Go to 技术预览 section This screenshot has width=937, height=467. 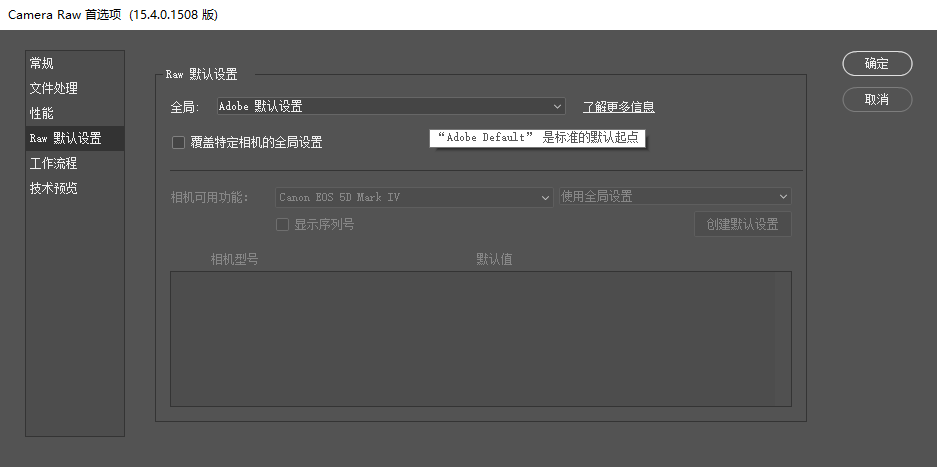pos(75,188)
